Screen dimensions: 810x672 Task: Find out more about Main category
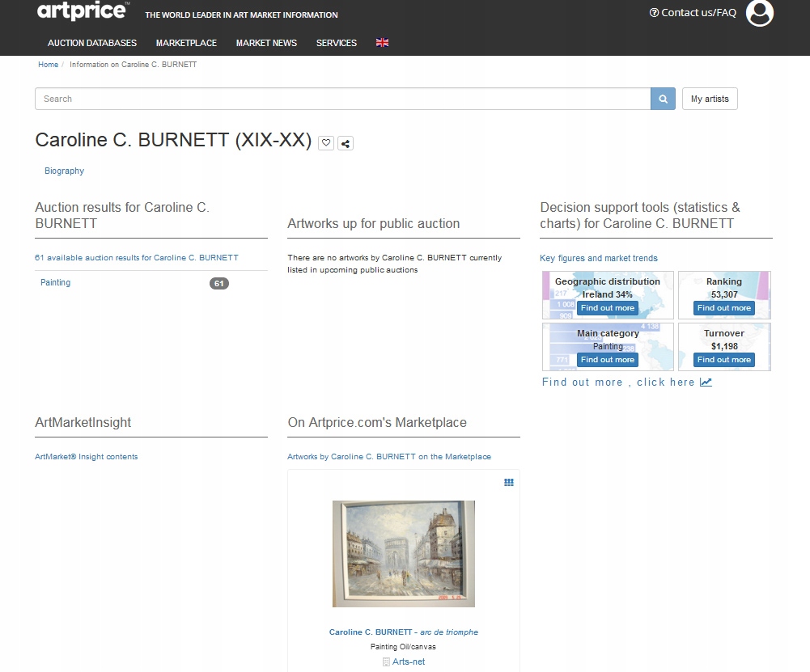608,360
